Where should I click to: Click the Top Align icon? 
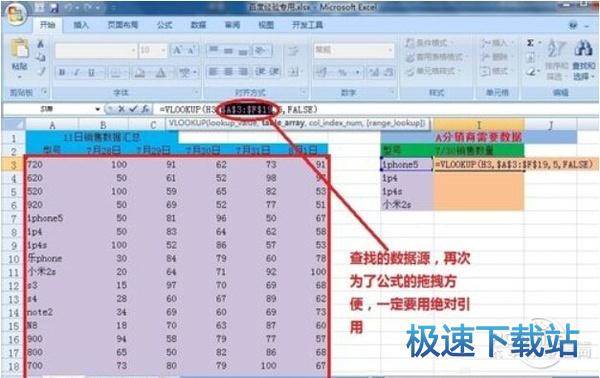pyautogui.click(x=214, y=50)
